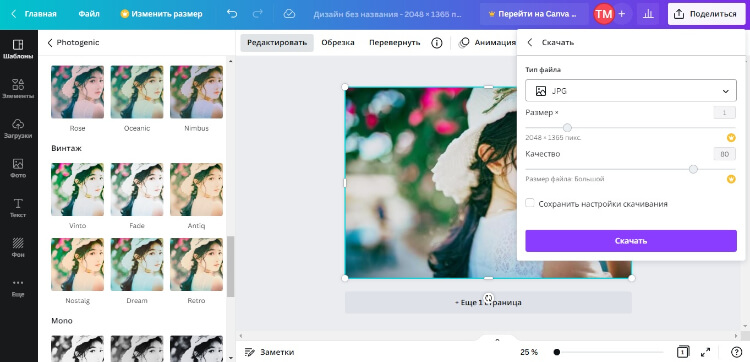Viewport: 750px width, 362px height.
Task: Click the size multiplier value field
Action: coord(724,113)
